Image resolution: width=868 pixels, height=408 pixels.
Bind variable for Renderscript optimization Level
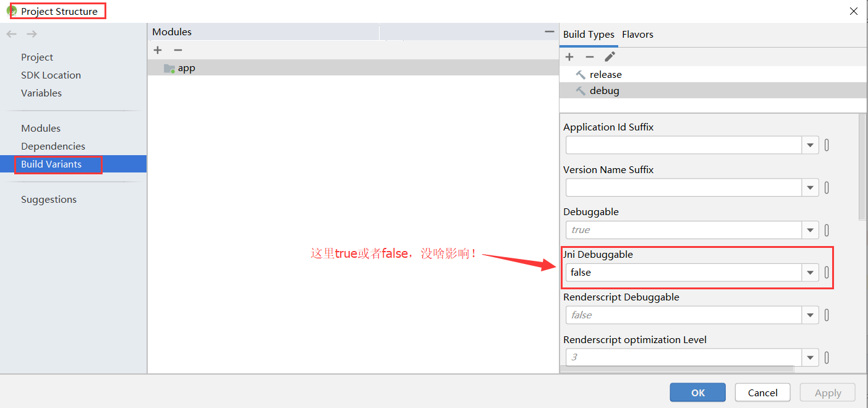[827, 357]
